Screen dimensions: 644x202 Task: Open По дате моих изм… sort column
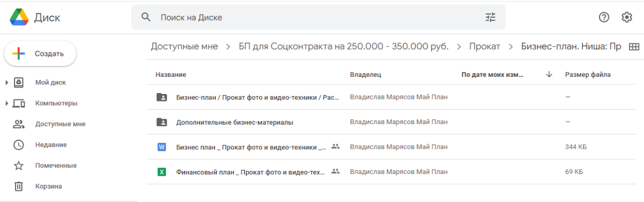click(492, 75)
